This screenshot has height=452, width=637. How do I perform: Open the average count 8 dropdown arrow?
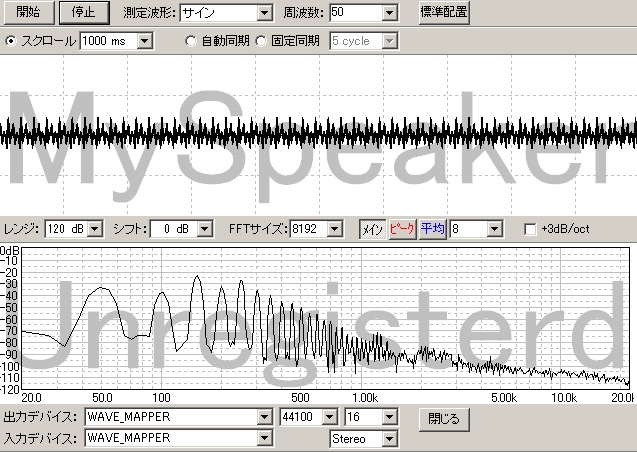pyautogui.click(x=494, y=229)
